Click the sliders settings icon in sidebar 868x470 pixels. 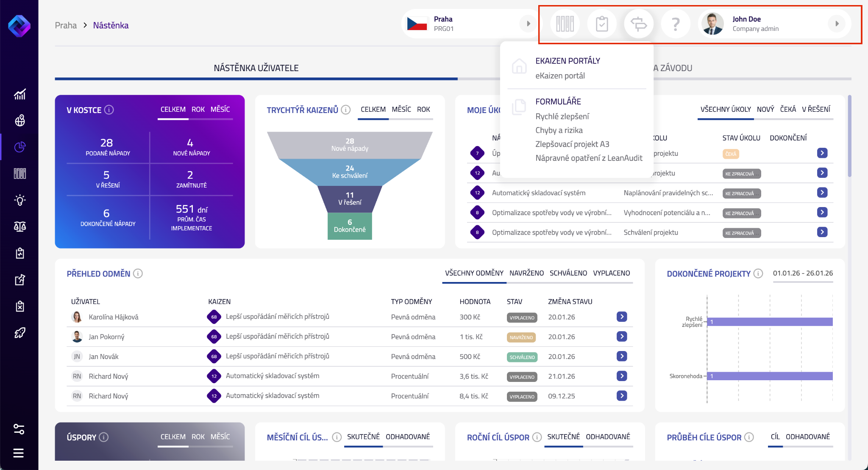click(19, 429)
